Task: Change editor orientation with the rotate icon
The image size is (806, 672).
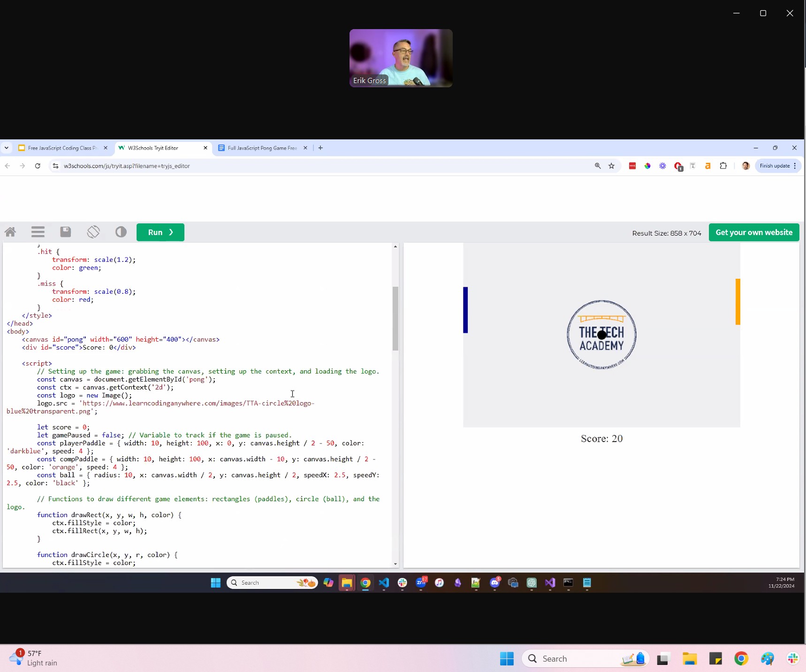Action: [93, 232]
